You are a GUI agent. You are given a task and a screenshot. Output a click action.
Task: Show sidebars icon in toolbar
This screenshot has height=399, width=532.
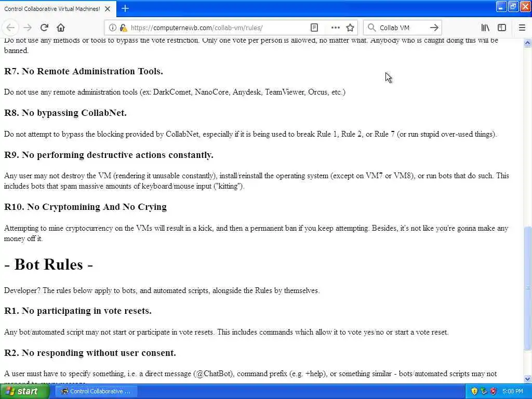coord(502,28)
